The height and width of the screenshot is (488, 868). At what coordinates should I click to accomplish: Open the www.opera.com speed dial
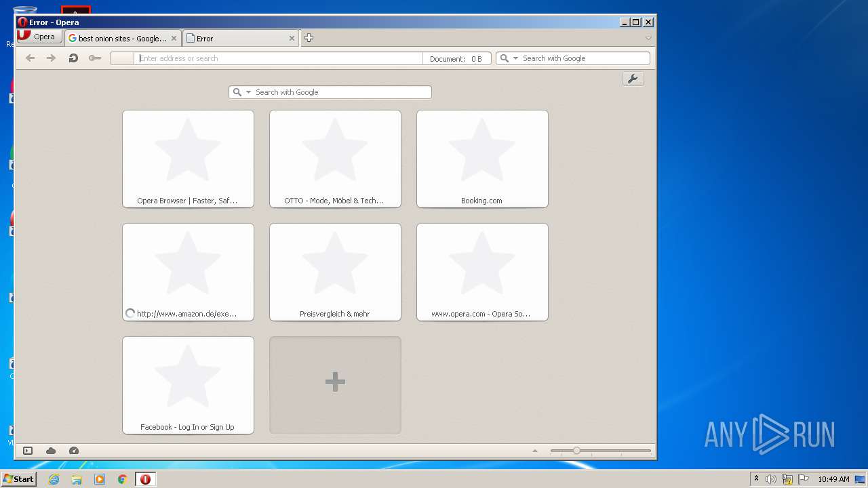click(482, 272)
